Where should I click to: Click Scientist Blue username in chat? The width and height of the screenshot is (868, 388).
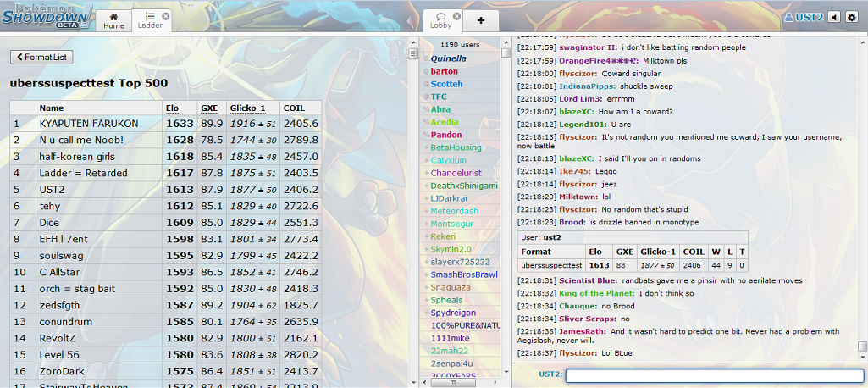588,280
